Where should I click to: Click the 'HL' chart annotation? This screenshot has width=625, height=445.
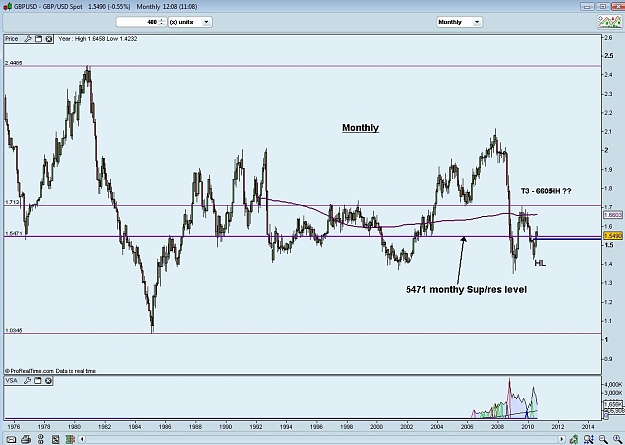[540, 263]
